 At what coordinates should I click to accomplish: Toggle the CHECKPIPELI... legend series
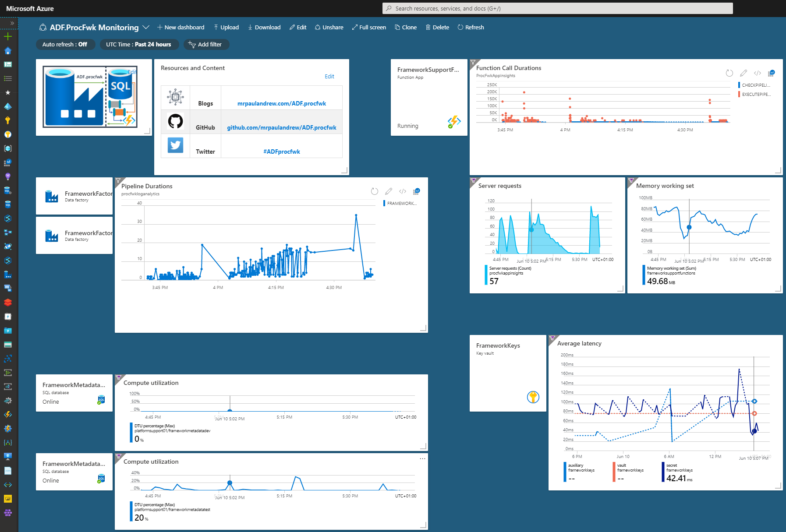tap(755, 85)
